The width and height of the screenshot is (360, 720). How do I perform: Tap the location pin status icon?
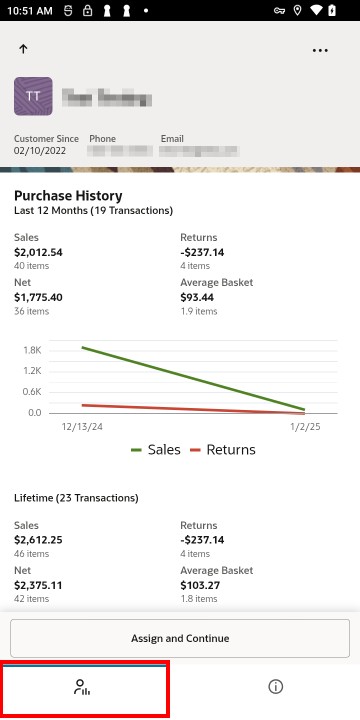[x=298, y=11]
